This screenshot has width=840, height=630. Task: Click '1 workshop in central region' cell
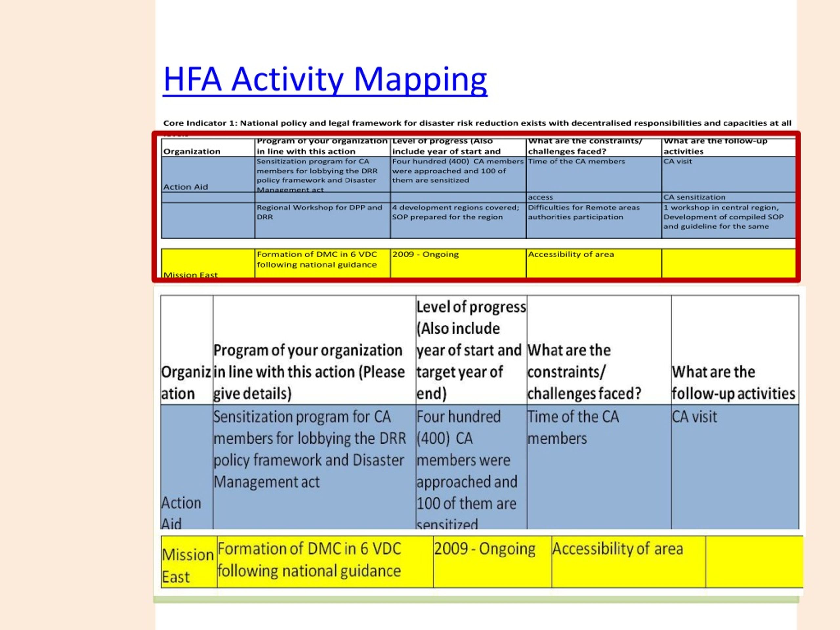coord(729,220)
